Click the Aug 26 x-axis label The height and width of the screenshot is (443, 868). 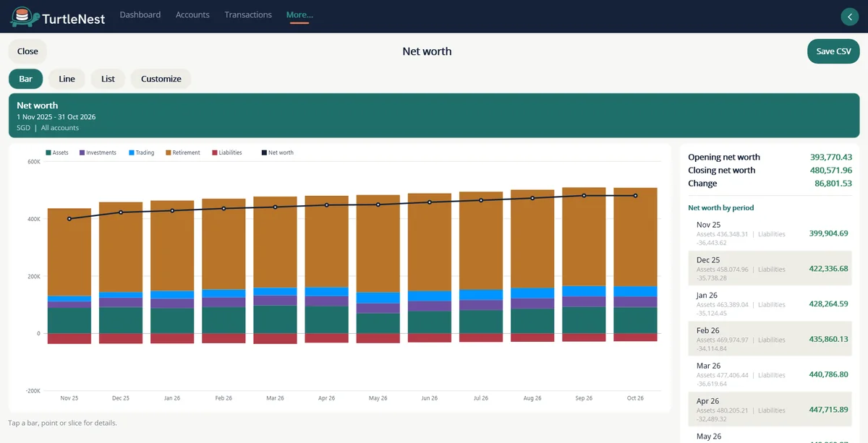point(532,398)
